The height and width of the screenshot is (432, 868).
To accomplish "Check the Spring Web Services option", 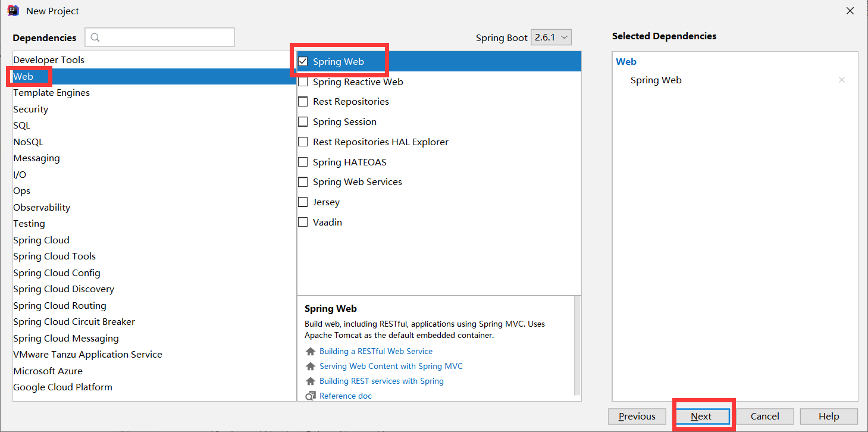I will [303, 182].
